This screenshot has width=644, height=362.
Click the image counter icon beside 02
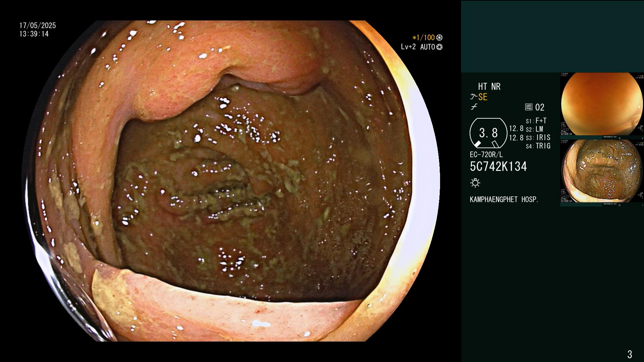tap(529, 107)
